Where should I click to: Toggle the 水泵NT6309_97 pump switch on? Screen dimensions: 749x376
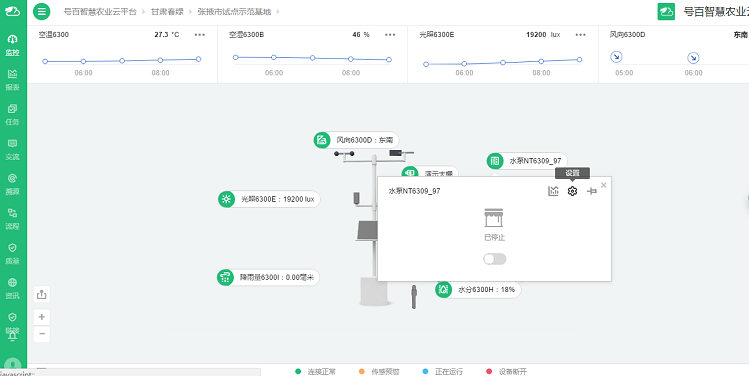coord(494,259)
